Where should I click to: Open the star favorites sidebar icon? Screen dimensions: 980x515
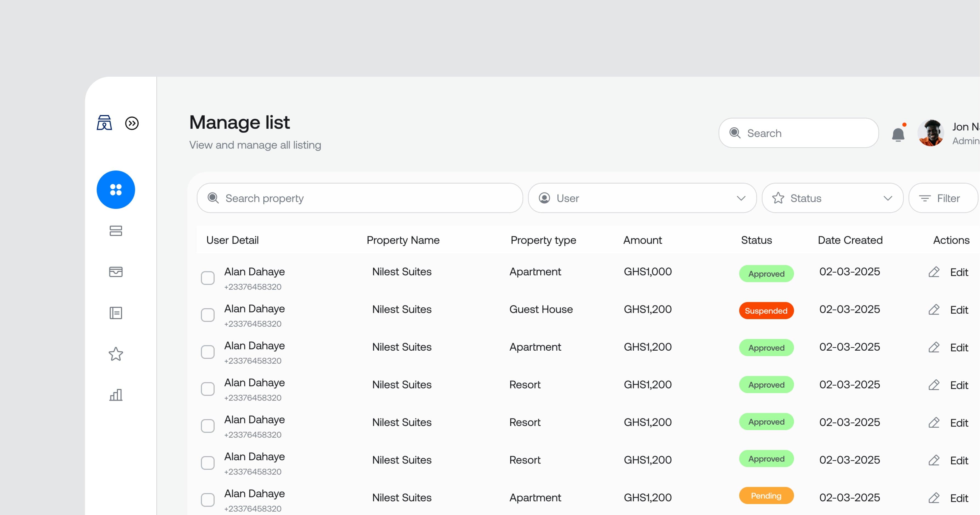(116, 354)
